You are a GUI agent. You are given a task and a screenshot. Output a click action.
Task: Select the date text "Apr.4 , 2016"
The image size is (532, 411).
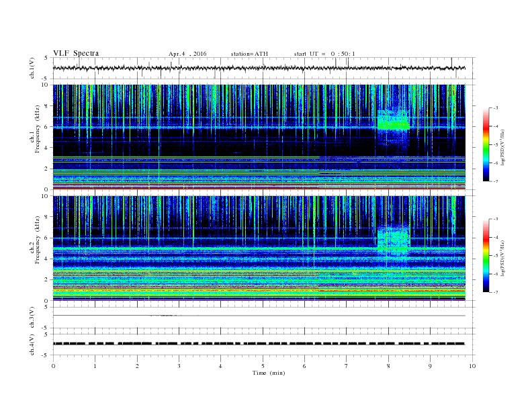coord(187,54)
